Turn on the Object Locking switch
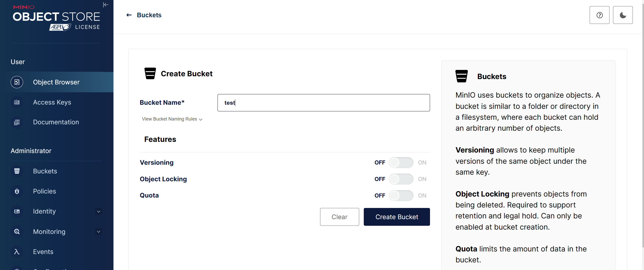644x270 pixels. (x=401, y=179)
